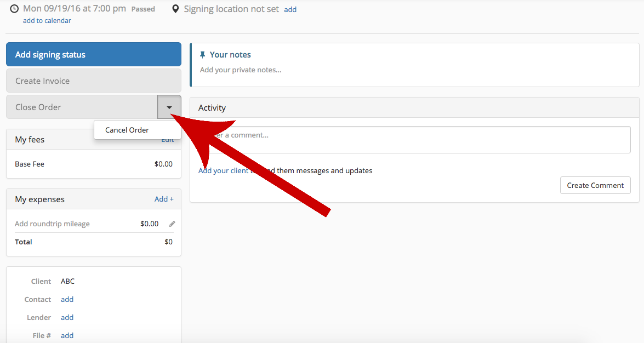This screenshot has height=343, width=644.
Task: Click the add link for Contact
Action: point(67,300)
